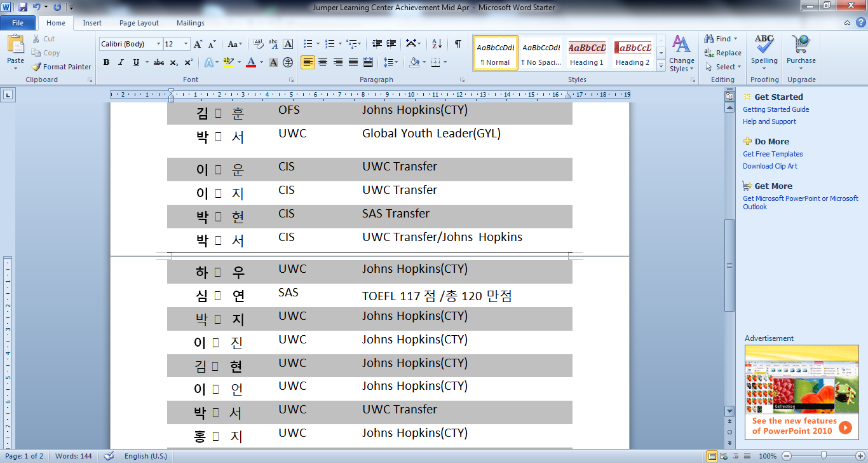
Task: Open the Text Effects tool
Action: (x=208, y=62)
